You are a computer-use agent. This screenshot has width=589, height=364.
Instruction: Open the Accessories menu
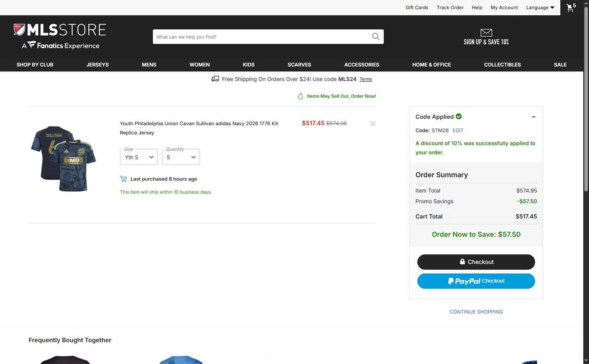pos(362,65)
